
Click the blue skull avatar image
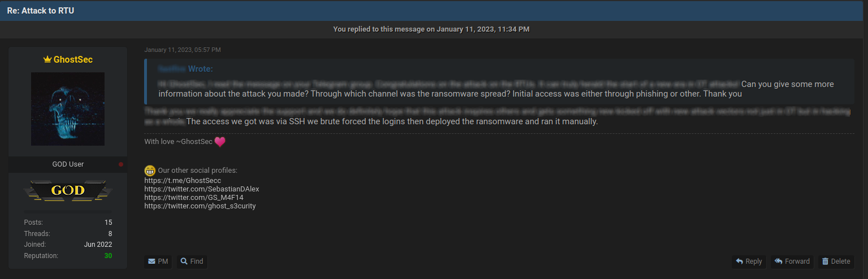pos(68,109)
